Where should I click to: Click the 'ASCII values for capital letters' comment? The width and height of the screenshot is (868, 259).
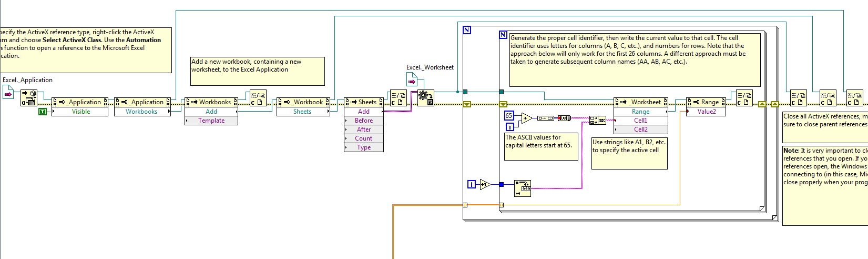pos(541,146)
